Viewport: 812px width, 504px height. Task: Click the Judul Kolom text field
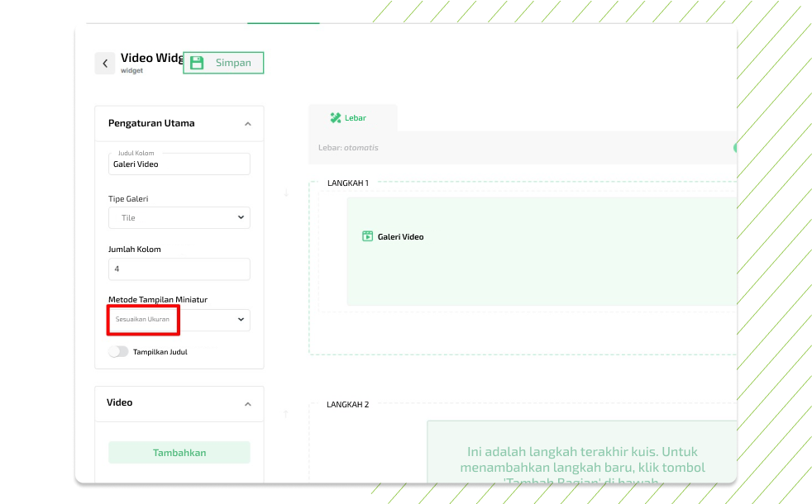(x=179, y=164)
